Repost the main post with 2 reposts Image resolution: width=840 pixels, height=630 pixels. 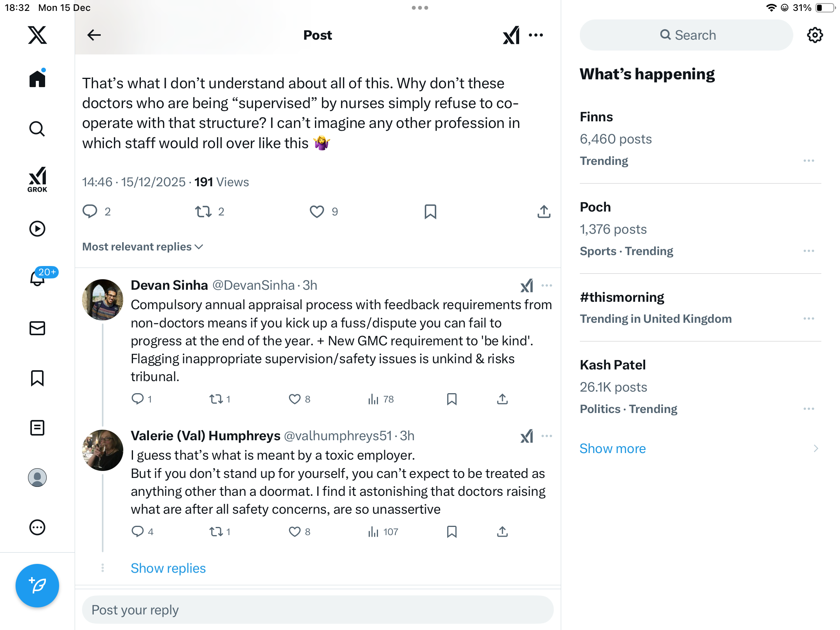coord(203,212)
